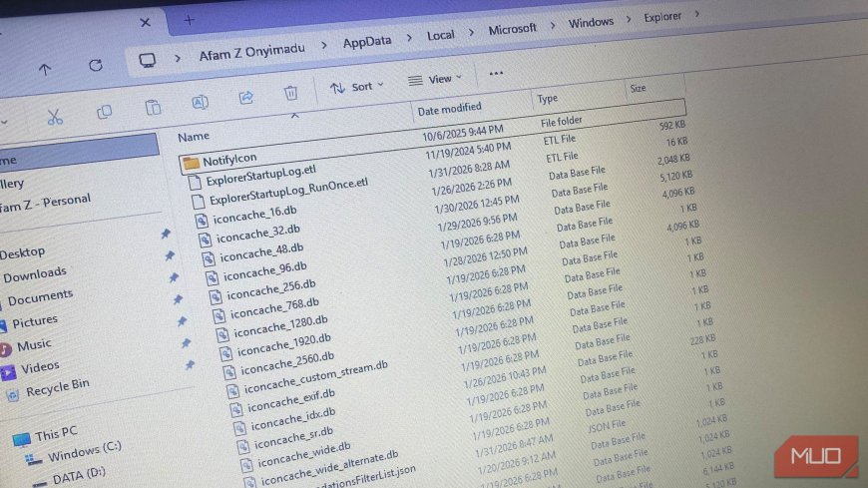This screenshot has width=868, height=488.
Task: Expand chevron after Local breadcrumb
Action: [x=471, y=32]
